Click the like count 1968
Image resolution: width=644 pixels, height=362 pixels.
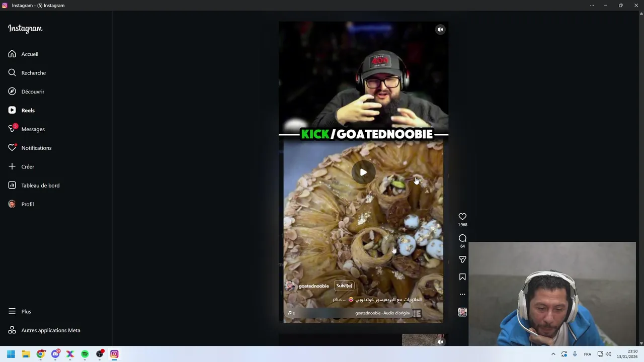pos(462,225)
